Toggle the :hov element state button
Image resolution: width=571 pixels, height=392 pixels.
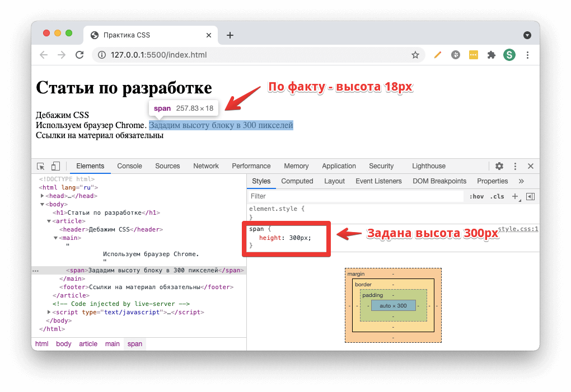(x=476, y=196)
